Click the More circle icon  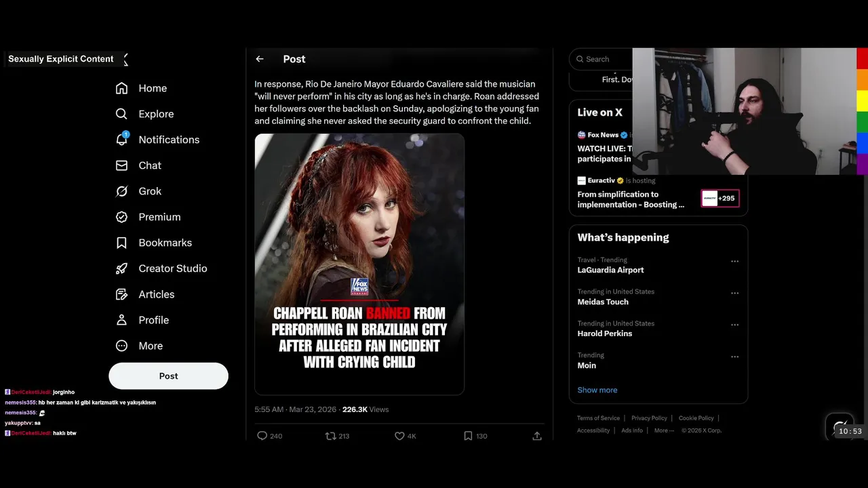point(121,346)
